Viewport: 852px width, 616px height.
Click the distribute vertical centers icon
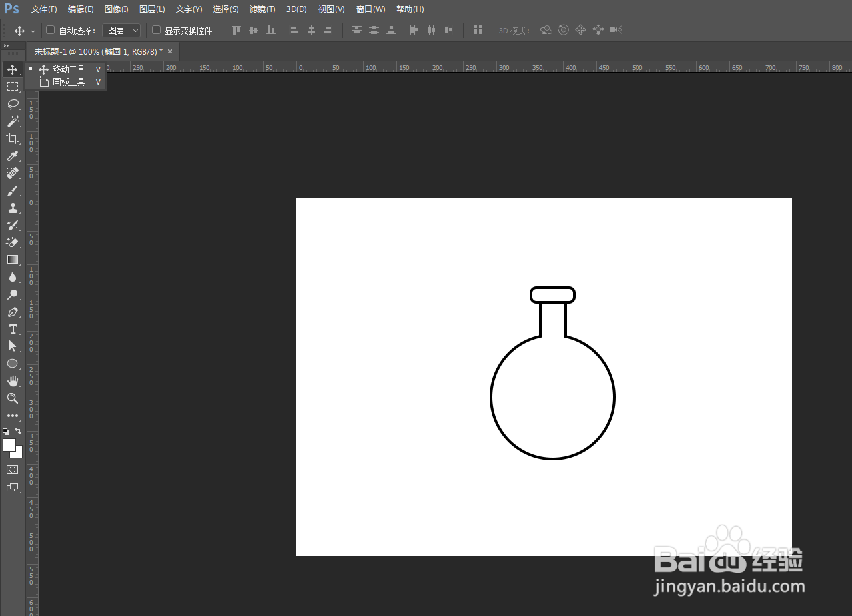click(374, 30)
